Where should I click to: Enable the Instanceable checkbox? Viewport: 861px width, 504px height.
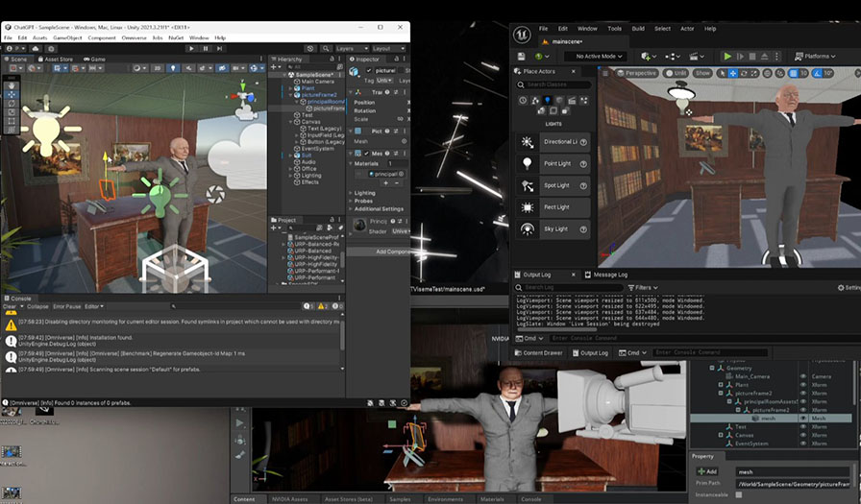point(738,494)
